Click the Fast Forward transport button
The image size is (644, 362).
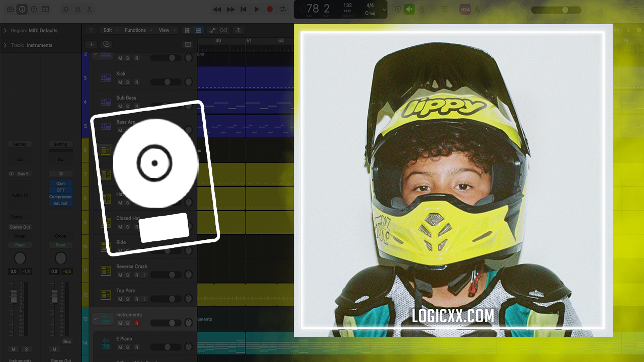click(230, 9)
